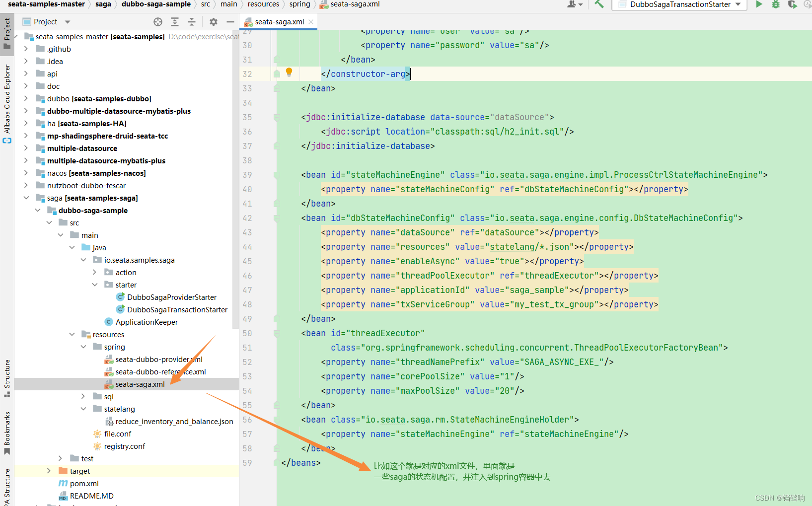Switch to the seata-saga.xml editor tab
812x506 pixels.
click(279, 22)
